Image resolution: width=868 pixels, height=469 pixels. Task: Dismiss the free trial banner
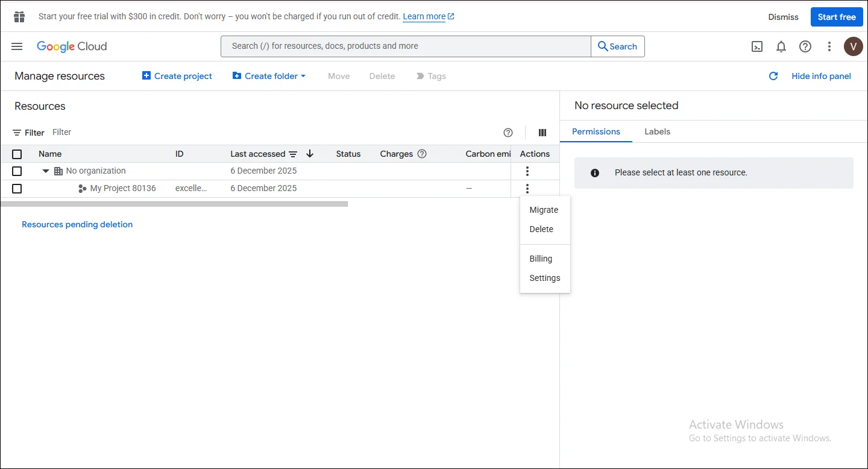[x=784, y=17]
